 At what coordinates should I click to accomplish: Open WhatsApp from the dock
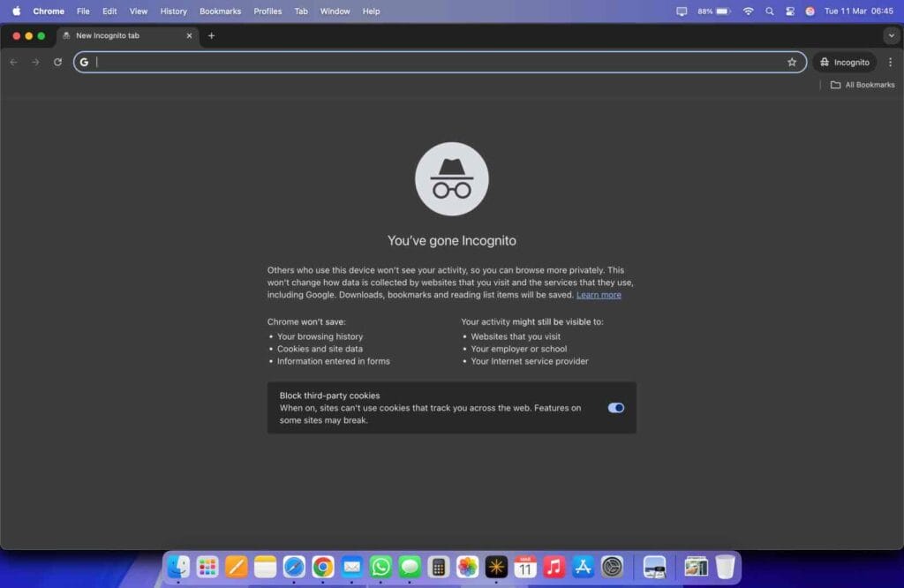point(380,567)
